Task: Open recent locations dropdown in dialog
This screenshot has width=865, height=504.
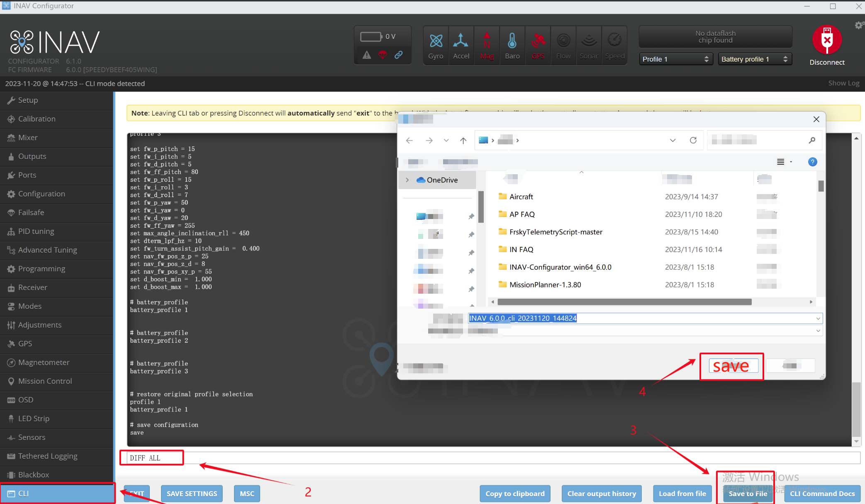Action: [446, 141]
